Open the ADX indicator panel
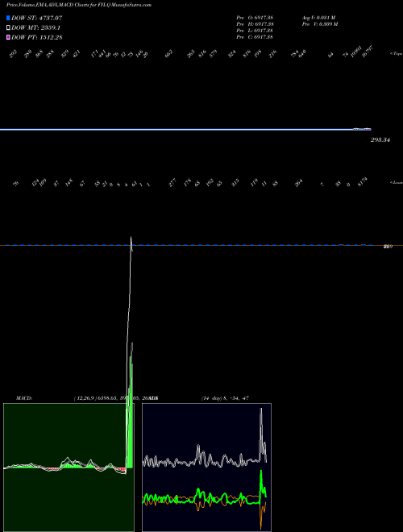This screenshot has height=532, width=403. pyautogui.click(x=206, y=468)
